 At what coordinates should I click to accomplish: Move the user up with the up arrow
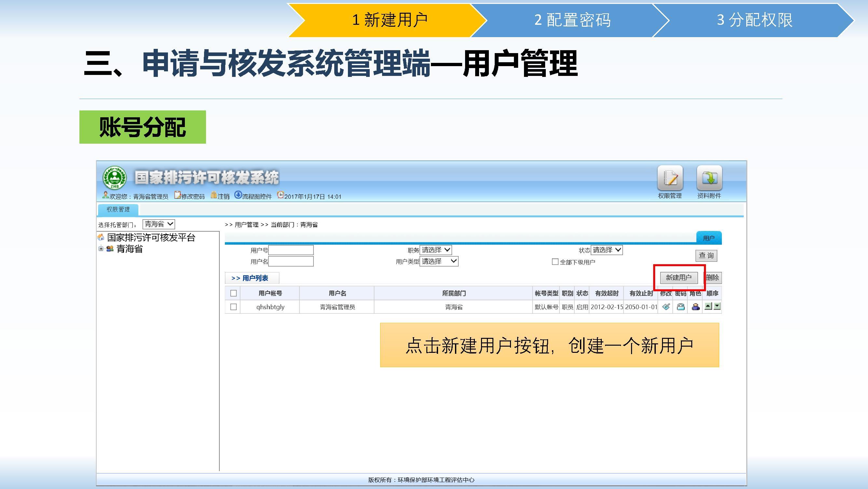pyautogui.click(x=708, y=306)
